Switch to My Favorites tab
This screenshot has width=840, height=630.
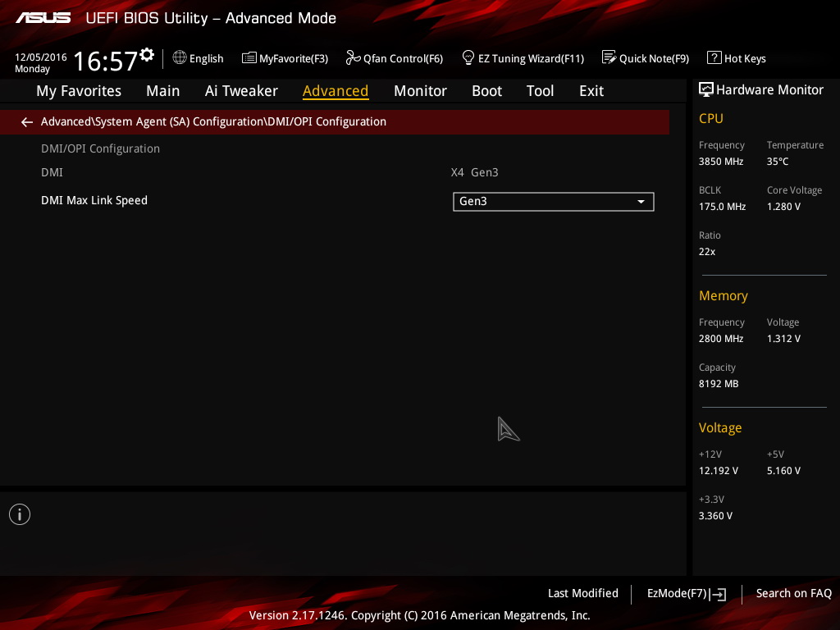pos(79,91)
